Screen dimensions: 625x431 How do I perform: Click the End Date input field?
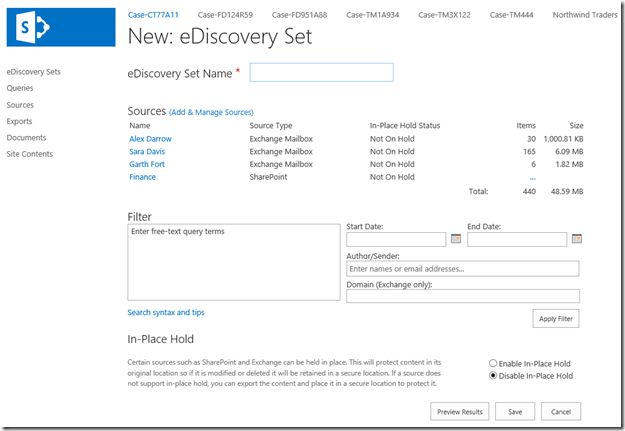[x=517, y=239]
